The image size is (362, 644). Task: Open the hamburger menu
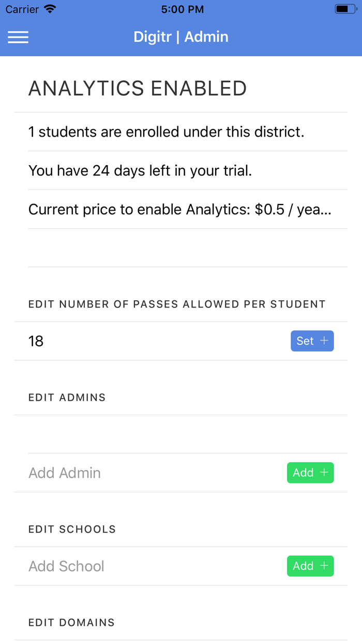pyautogui.click(x=18, y=37)
